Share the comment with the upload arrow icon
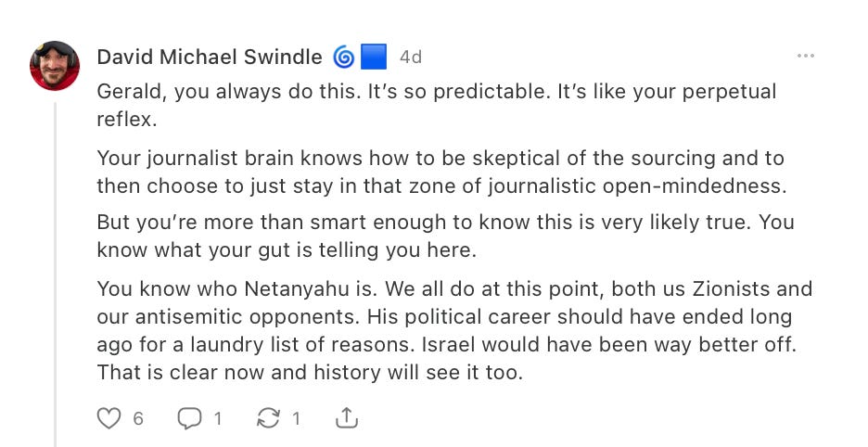 pos(347,418)
